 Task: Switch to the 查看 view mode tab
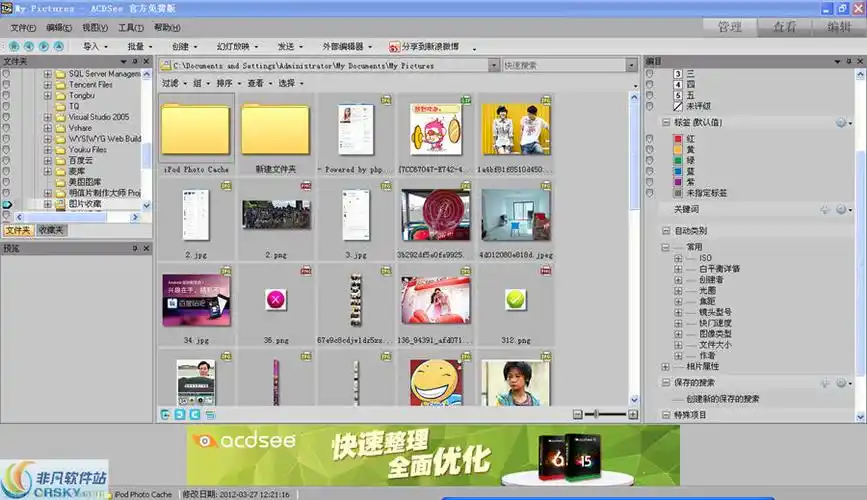[x=784, y=27]
